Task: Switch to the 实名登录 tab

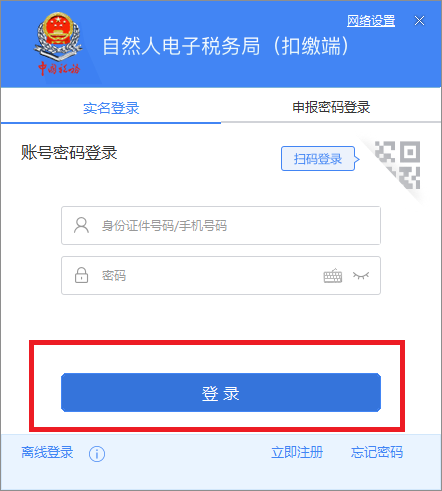Action: coord(111,108)
